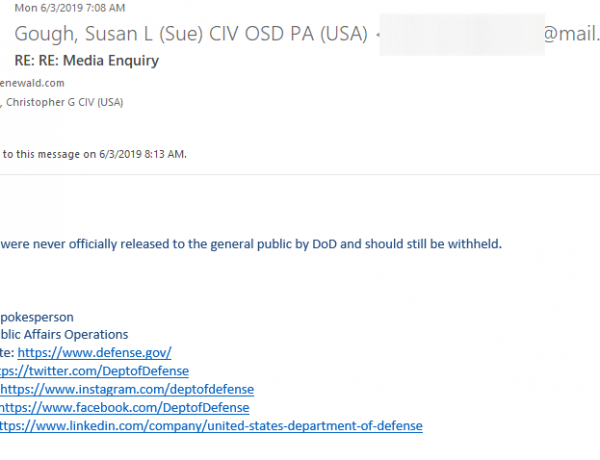Click the replied-to-this-message info bar text
The width and height of the screenshot is (600, 460).
pos(95,154)
